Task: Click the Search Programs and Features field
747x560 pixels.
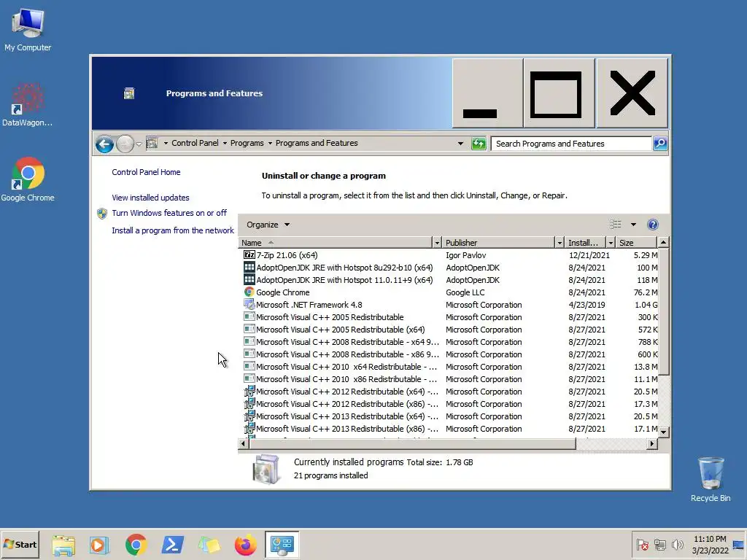Action: click(570, 144)
